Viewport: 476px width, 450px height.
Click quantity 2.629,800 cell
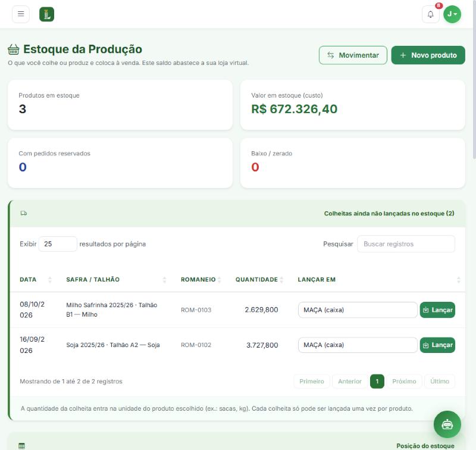(261, 310)
